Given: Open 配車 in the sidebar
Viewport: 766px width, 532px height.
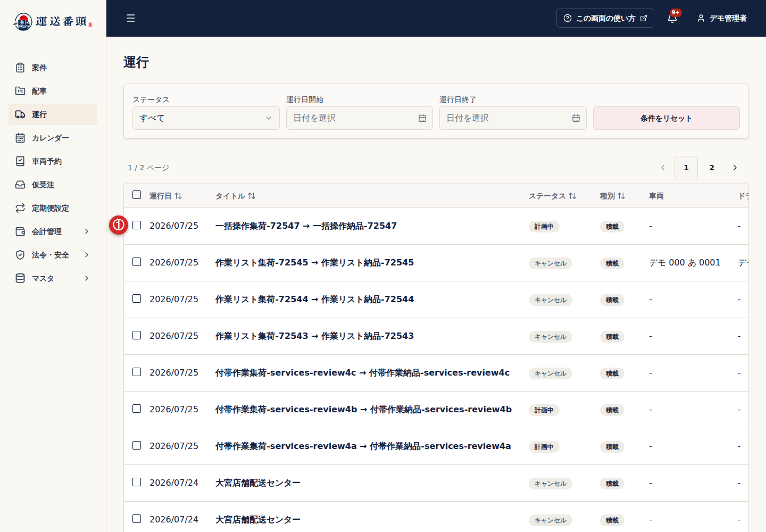Looking at the screenshot, I should [53, 91].
